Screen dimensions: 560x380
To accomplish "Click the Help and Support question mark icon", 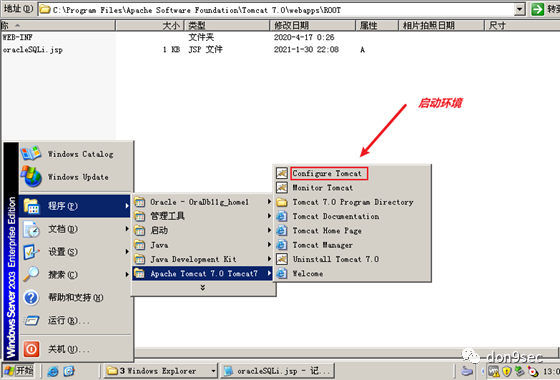I will (31, 298).
